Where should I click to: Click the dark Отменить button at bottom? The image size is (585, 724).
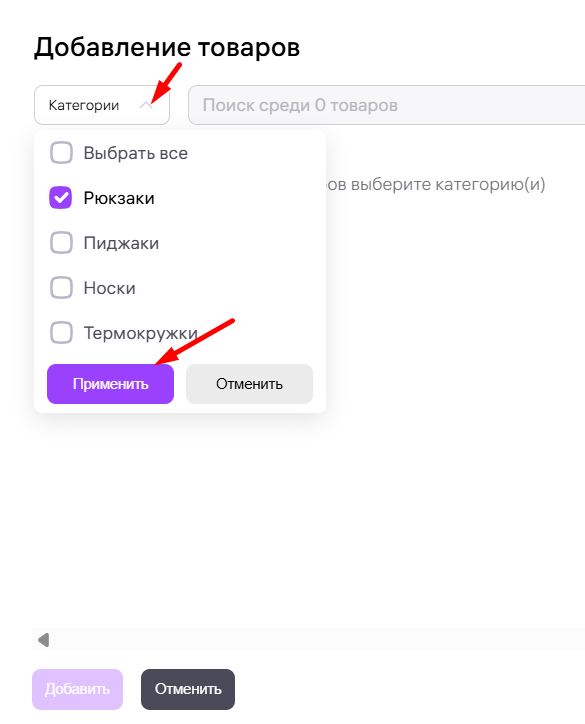pos(188,689)
